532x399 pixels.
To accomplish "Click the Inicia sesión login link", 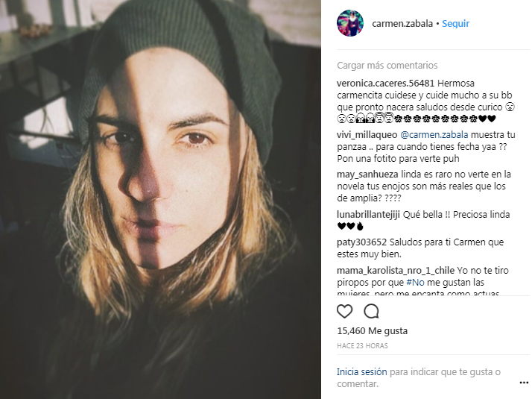I will [361, 372].
